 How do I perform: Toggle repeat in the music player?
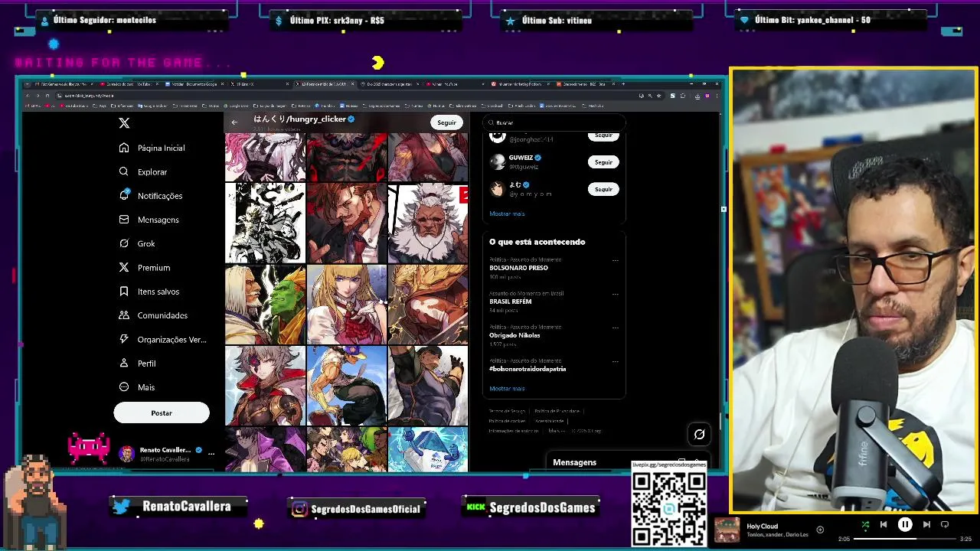[x=945, y=525]
